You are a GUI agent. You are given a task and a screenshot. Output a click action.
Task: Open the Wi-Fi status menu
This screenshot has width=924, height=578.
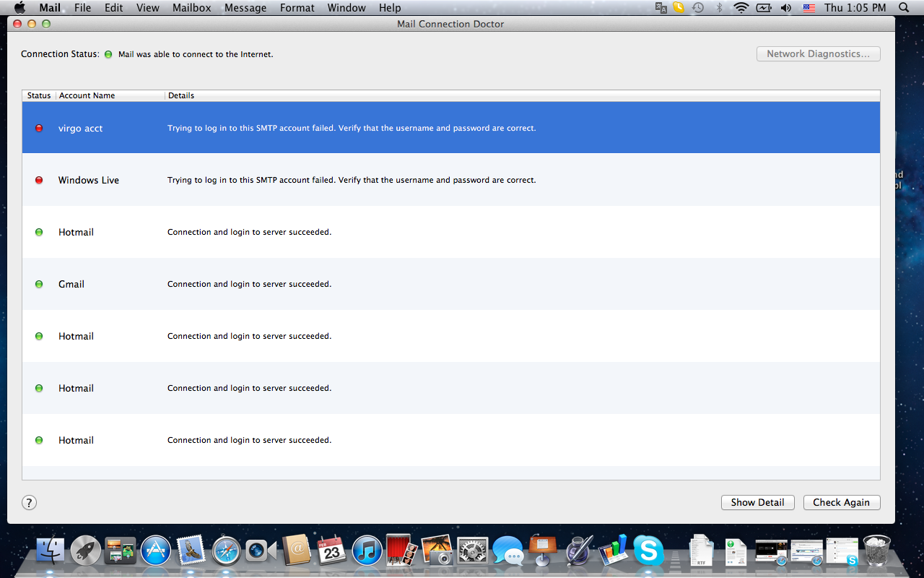coord(741,8)
